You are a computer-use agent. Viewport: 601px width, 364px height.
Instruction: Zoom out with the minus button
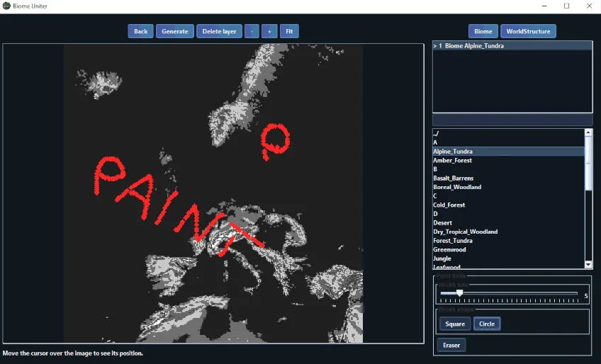(x=252, y=31)
